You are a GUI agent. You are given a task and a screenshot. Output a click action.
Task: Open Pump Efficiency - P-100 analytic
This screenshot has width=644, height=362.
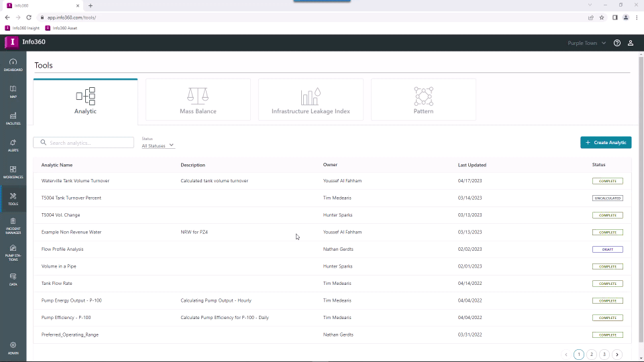(66, 318)
